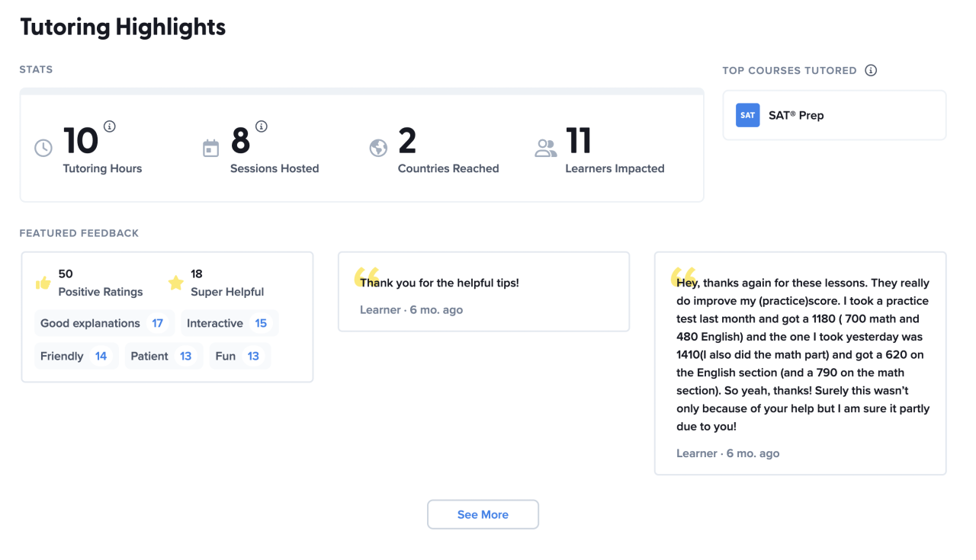Image resolution: width=976 pixels, height=560 pixels.
Task: Click info icon next to Sessions Hosted
Action: click(262, 126)
